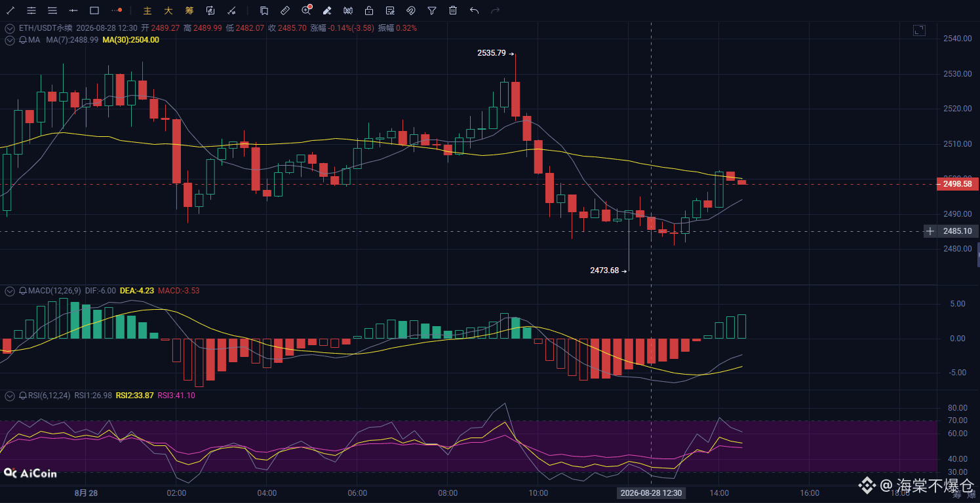Collapse the ETH/USDT main chart header
This screenshot has width=980, height=503.
pos(10,28)
